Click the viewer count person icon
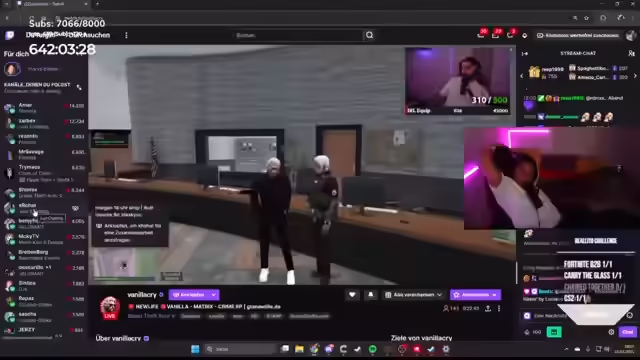The height and width of the screenshot is (360, 640). [446, 309]
